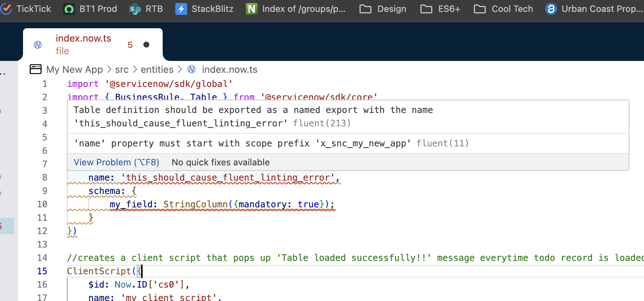The width and height of the screenshot is (644, 301).
Task: Click the file icon in index.now.ts tab
Action: tap(38, 45)
